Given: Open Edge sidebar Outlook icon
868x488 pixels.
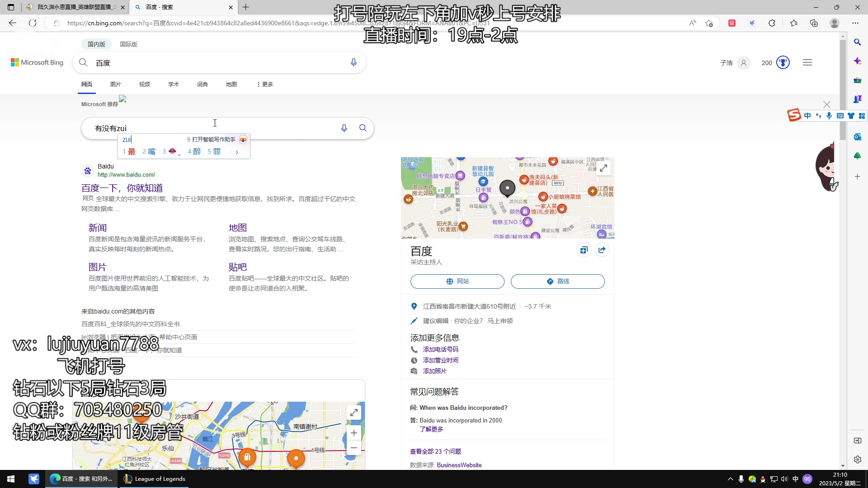Looking at the screenshot, I should (857, 136).
